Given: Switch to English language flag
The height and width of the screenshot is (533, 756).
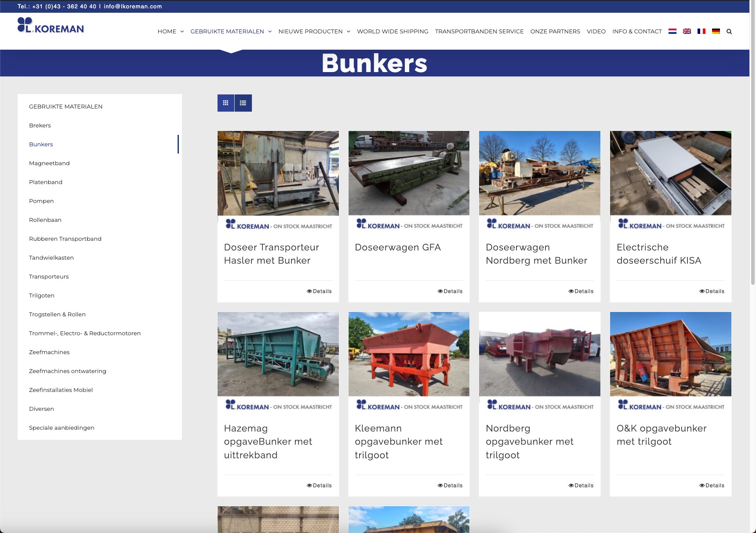Looking at the screenshot, I should [x=687, y=31].
